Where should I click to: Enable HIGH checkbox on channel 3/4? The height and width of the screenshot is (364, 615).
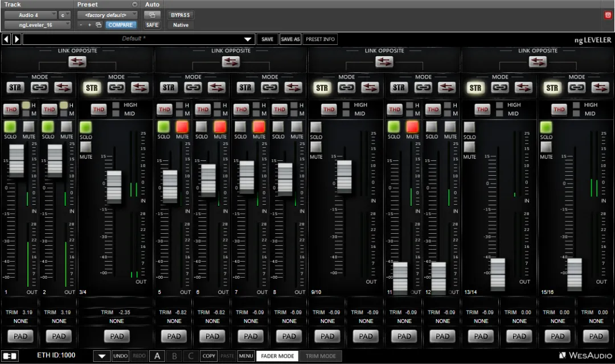[x=116, y=105]
